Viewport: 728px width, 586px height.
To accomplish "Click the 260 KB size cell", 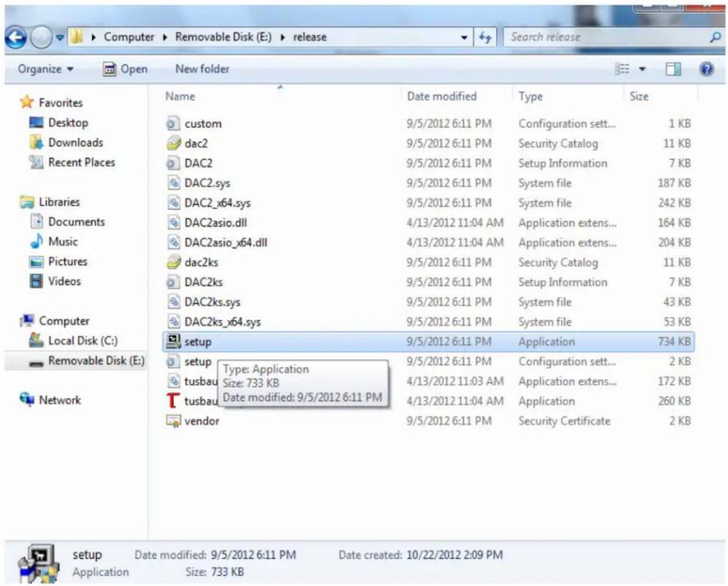I will 674,401.
